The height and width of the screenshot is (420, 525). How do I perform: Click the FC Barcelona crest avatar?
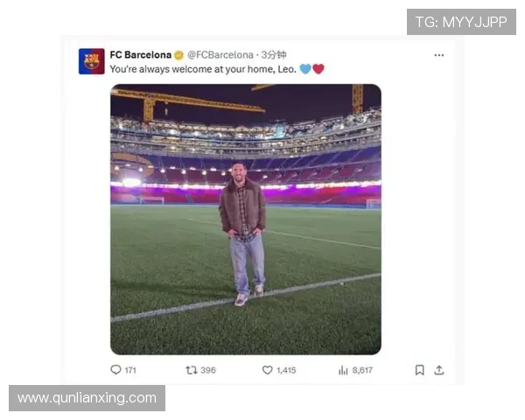91,61
